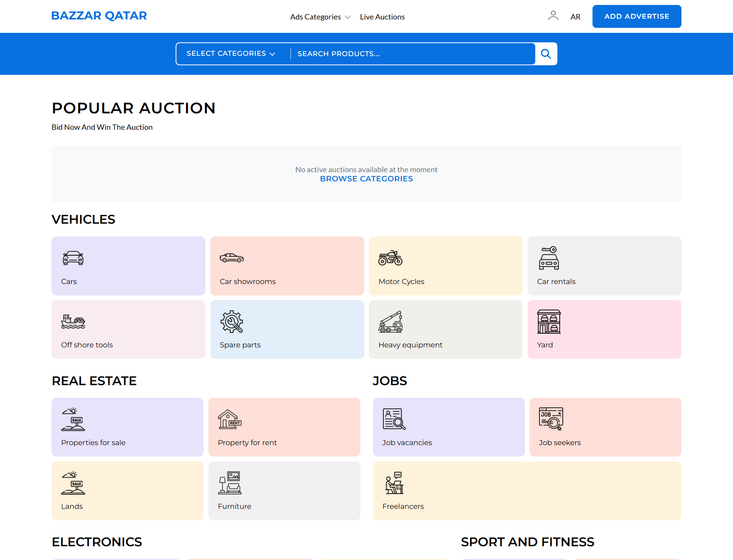Switch language using AR toggle
This screenshot has height=560, width=733.
tap(575, 17)
